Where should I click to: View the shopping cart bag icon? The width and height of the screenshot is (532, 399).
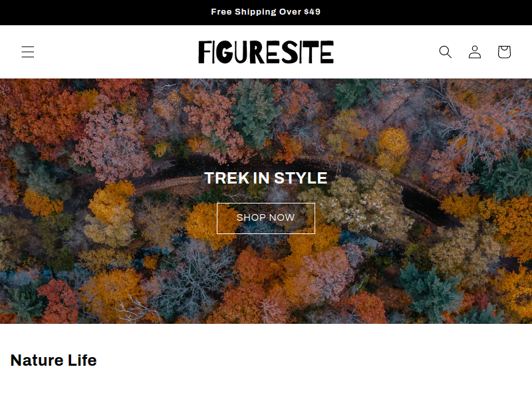504,52
